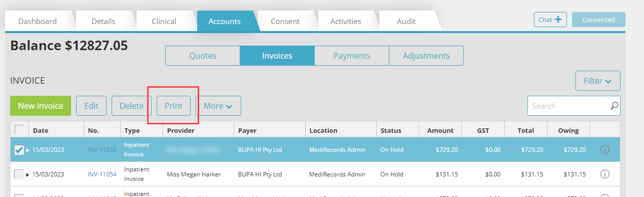Select the Accounts tab
The width and height of the screenshot is (644, 197).
(x=225, y=21)
